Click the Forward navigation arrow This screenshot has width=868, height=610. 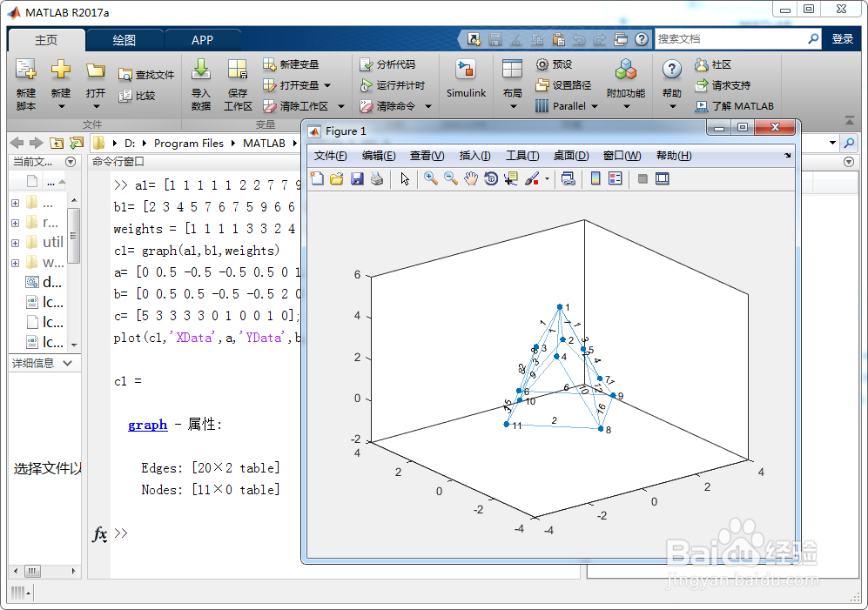36,143
